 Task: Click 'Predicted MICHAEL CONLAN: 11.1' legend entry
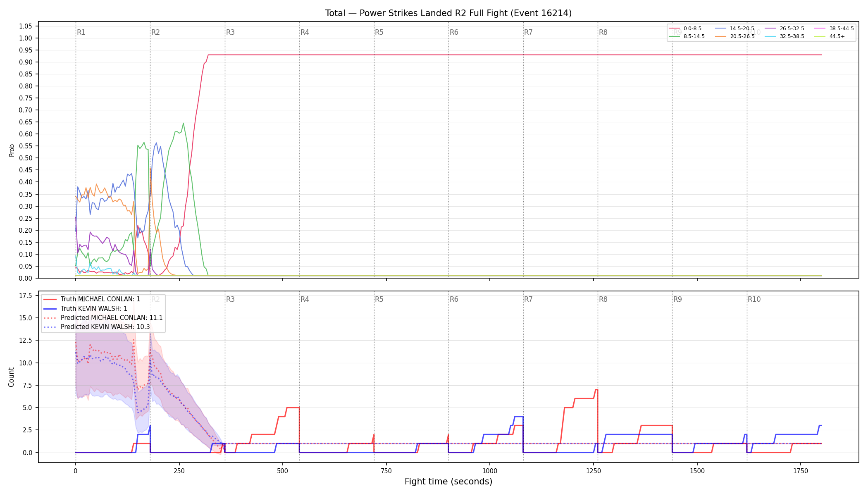coord(103,318)
